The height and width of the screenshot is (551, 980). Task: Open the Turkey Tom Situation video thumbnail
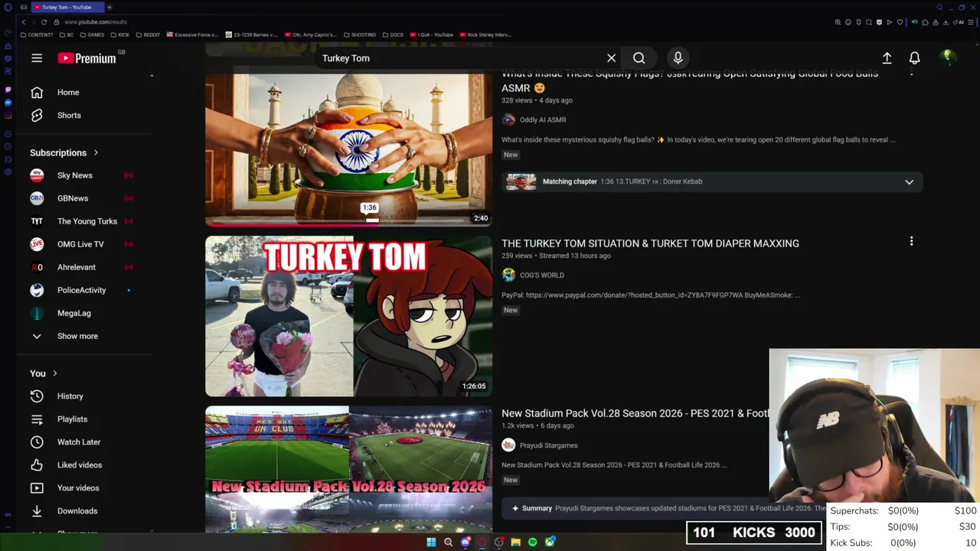tap(348, 316)
